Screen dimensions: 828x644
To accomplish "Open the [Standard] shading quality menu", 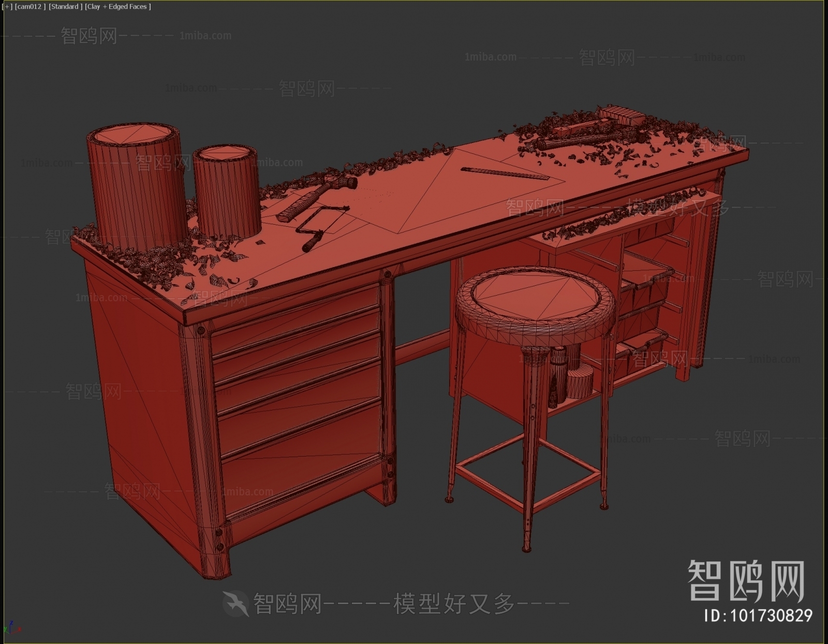I will [x=65, y=7].
